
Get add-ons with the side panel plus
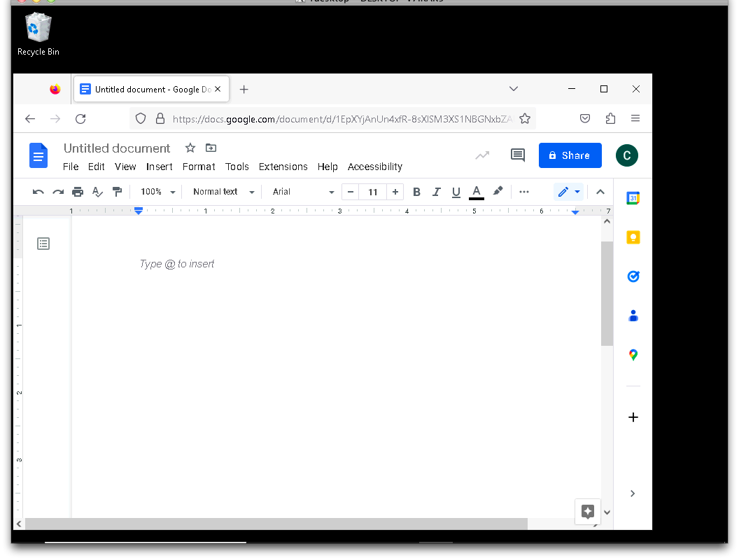point(633,417)
